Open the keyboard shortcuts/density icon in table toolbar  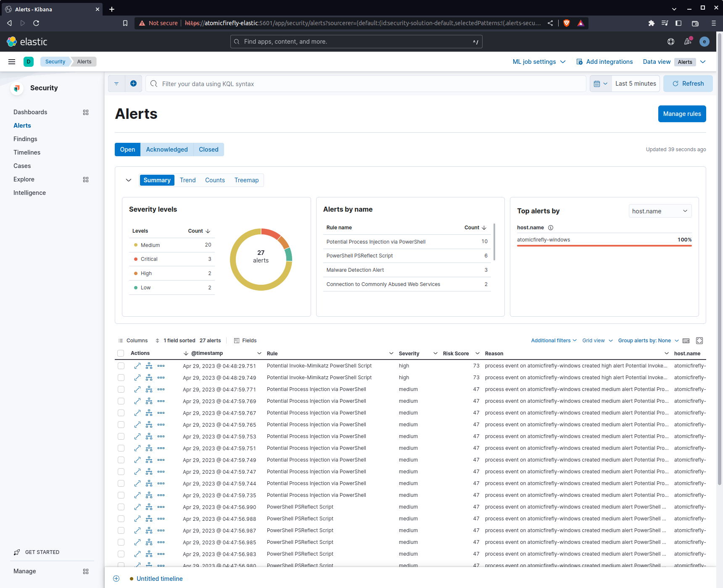(686, 341)
